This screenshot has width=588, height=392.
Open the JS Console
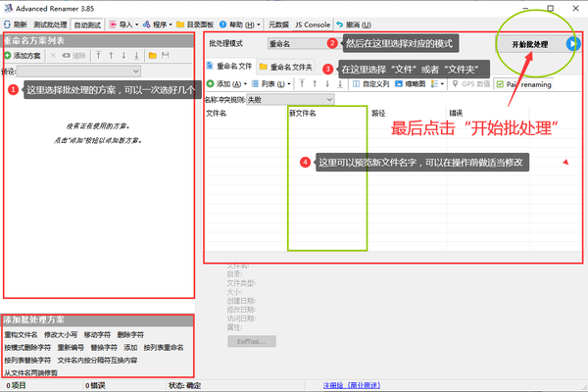[x=313, y=24]
